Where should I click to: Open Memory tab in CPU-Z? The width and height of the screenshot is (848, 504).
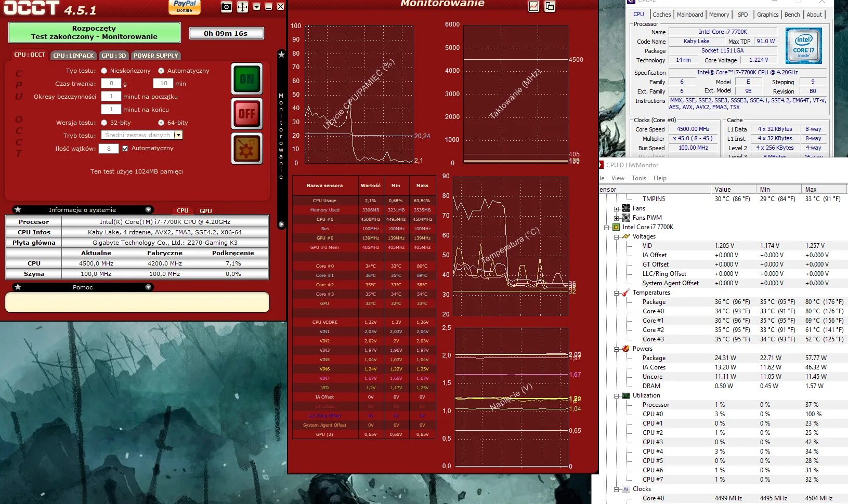click(x=719, y=15)
